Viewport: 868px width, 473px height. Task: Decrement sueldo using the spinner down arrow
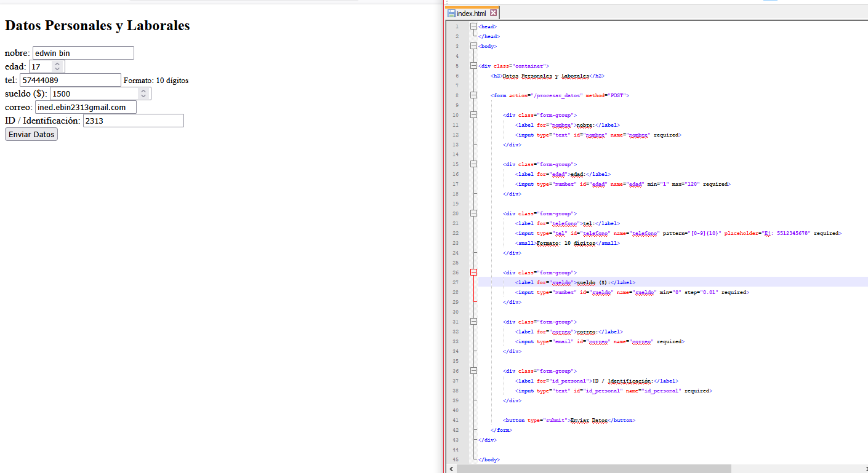[143, 97]
